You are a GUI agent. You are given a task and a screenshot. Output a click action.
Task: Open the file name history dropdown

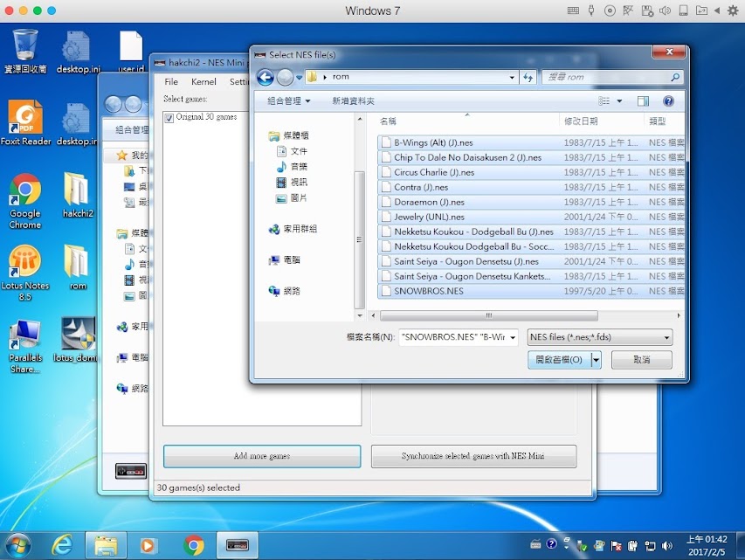(x=513, y=337)
